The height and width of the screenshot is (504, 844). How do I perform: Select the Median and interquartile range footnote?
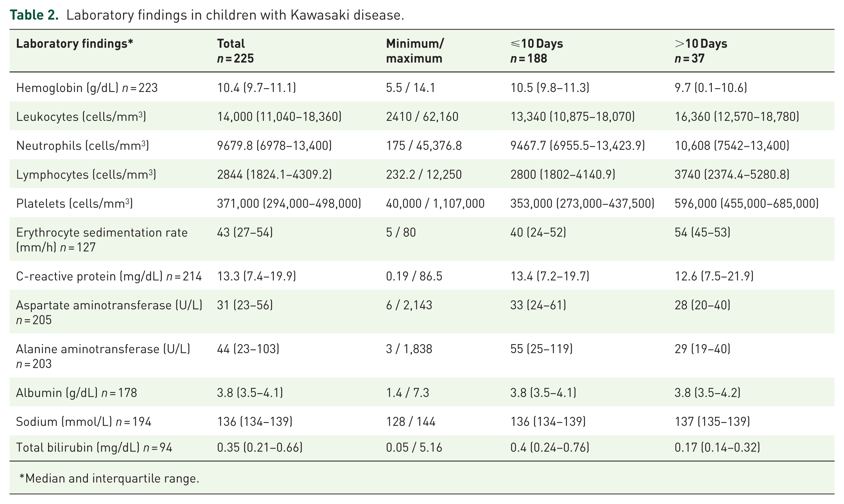tap(109, 478)
